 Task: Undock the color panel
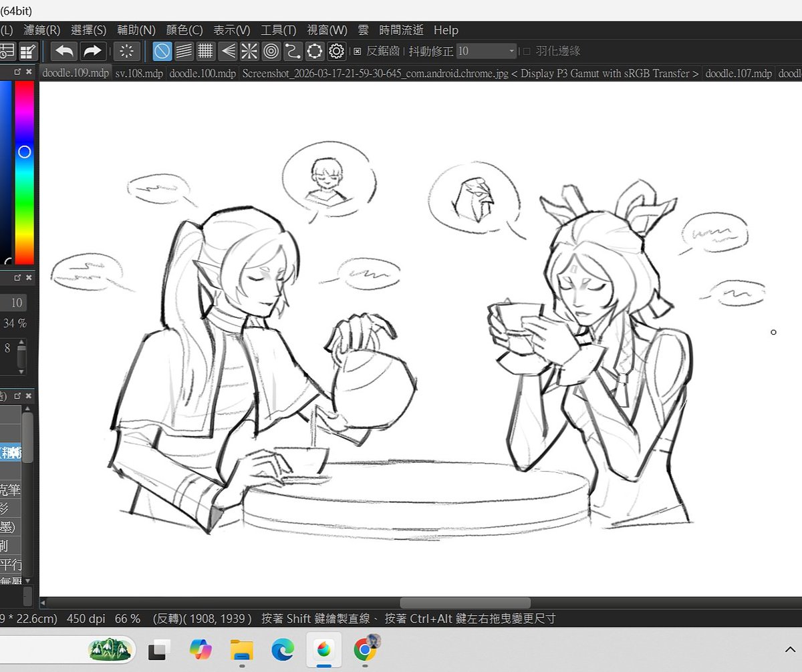(18, 71)
